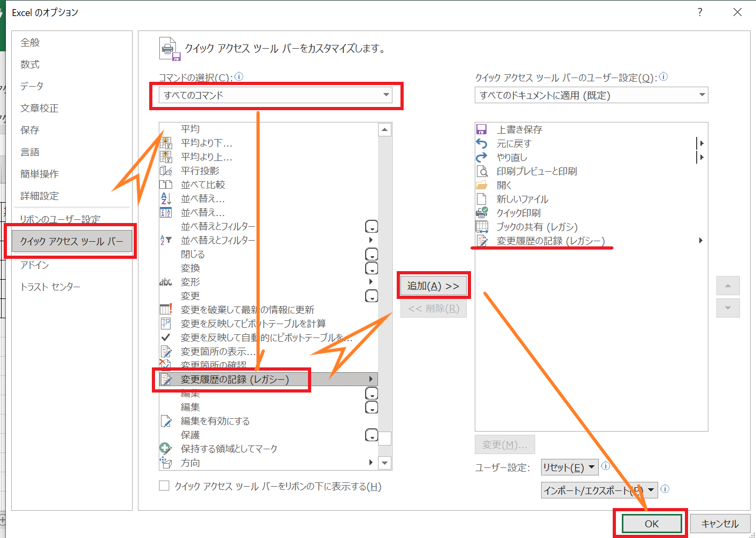Select the 平行投影 icon
This screenshot has height=538, width=756.
(166, 171)
